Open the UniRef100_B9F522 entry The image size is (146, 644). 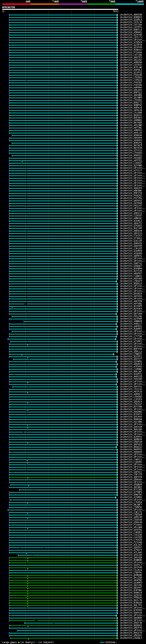131,93
